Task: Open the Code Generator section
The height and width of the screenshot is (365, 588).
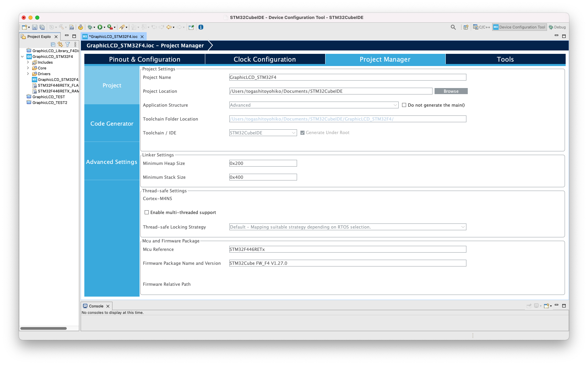Action: 112,124
